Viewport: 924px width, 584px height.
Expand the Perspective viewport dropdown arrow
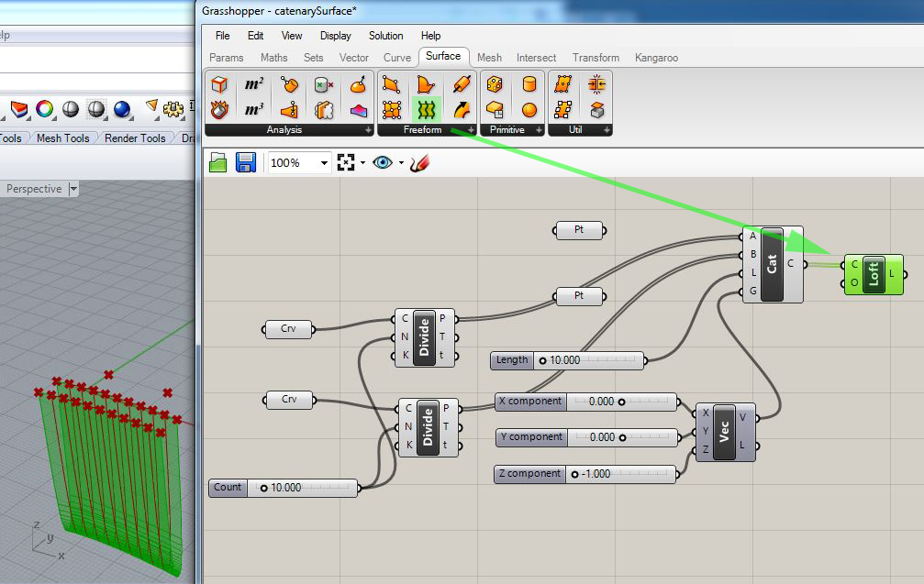pyautogui.click(x=73, y=189)
